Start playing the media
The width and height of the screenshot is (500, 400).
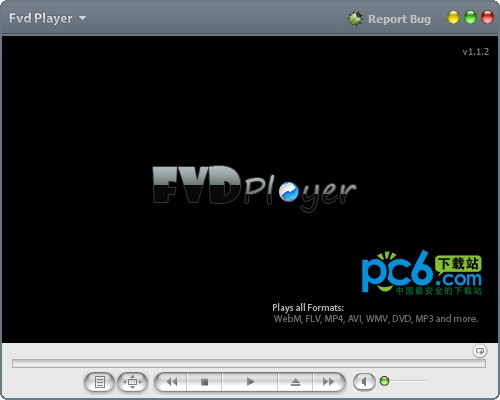click(x=250, y=382)
